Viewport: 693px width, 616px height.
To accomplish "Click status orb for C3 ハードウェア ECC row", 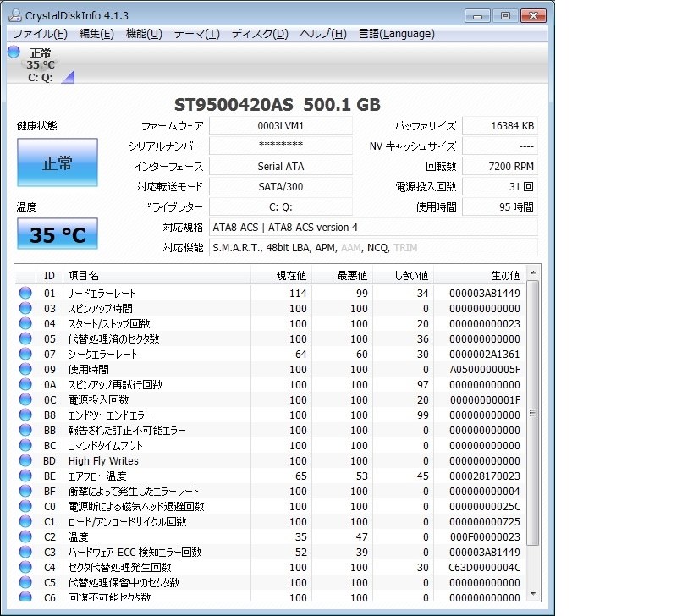I will (x=25, y=552).
